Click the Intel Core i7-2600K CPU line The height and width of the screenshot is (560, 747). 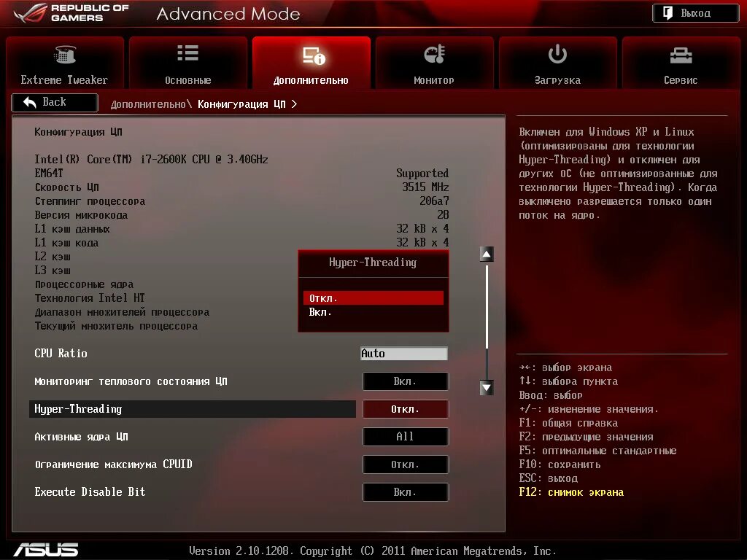pyautogui.click(x=152, y=160)
